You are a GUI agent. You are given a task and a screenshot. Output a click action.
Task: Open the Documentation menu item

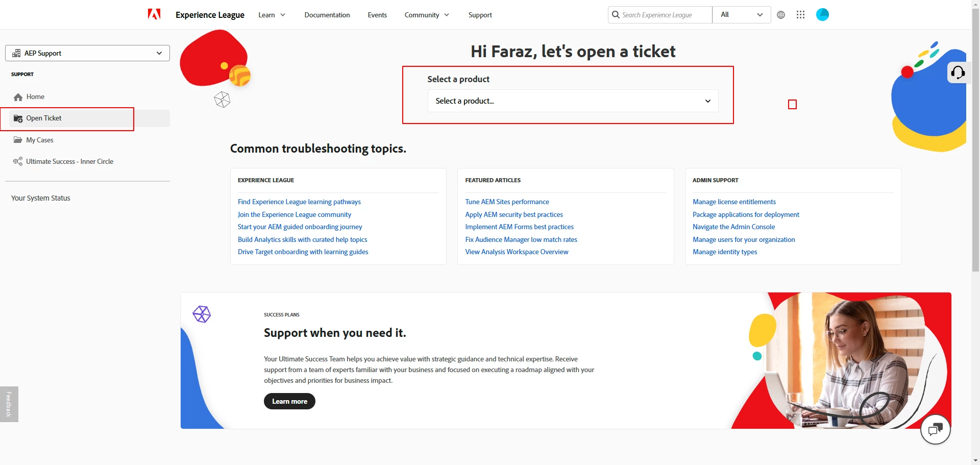coord(327,15)
